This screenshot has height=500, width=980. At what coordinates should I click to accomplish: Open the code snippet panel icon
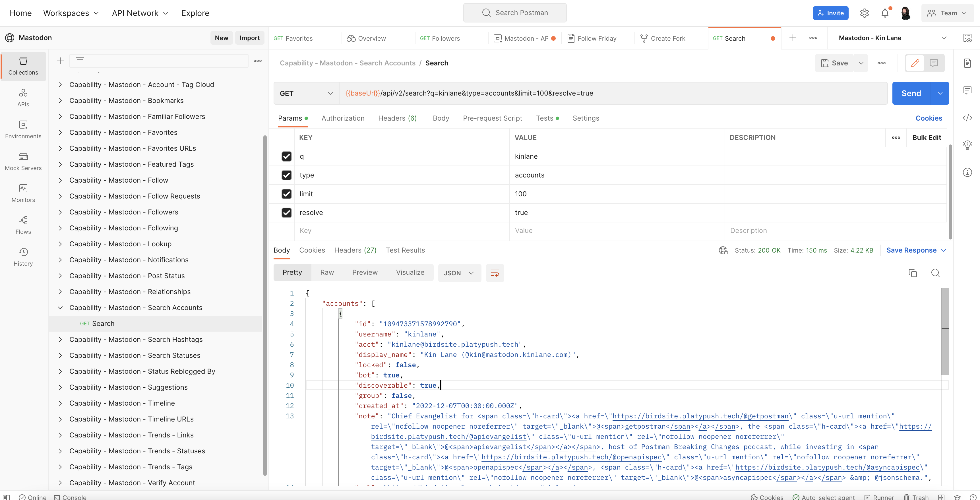(967, 117)
